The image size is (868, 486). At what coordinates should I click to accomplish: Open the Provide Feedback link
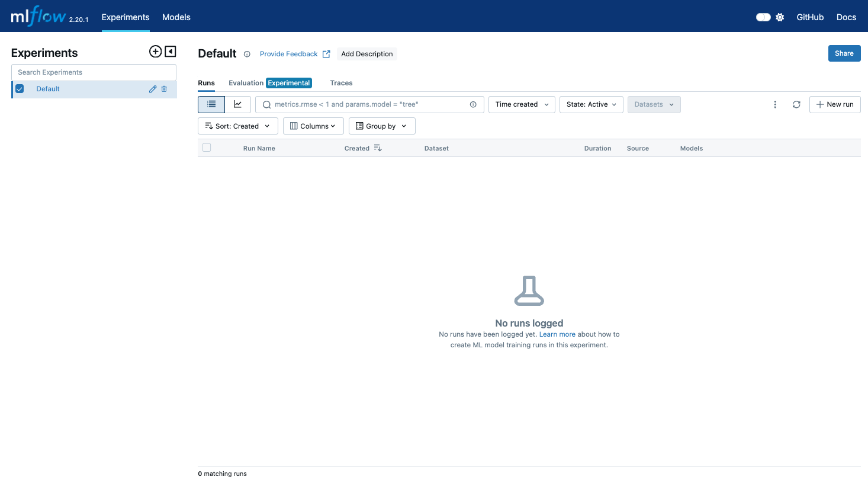295,54
